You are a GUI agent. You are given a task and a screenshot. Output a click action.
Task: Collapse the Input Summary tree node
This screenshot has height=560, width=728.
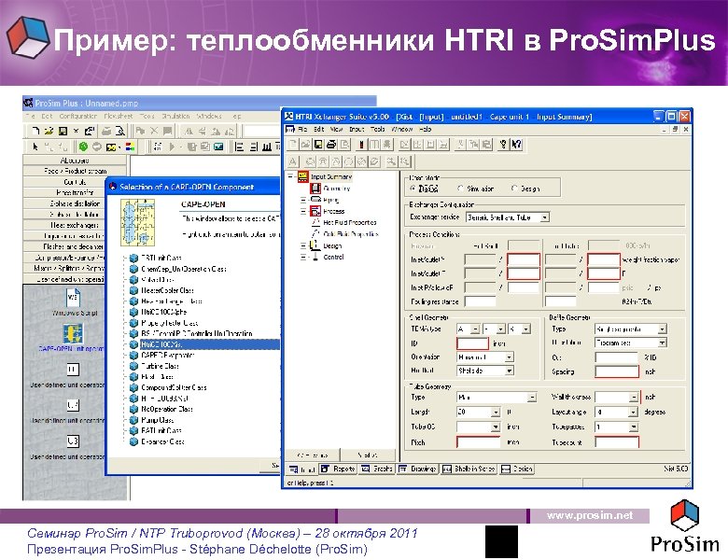(x=290, y=176)
